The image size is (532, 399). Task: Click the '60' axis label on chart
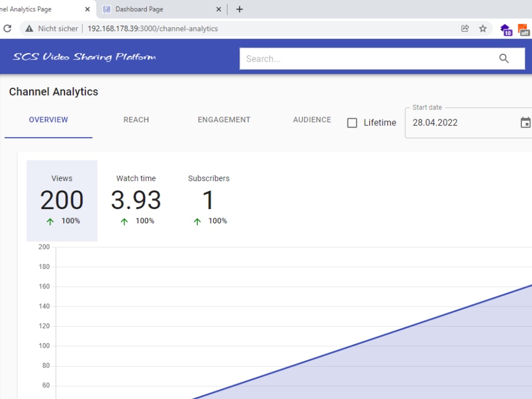click(x=46, y=385)
